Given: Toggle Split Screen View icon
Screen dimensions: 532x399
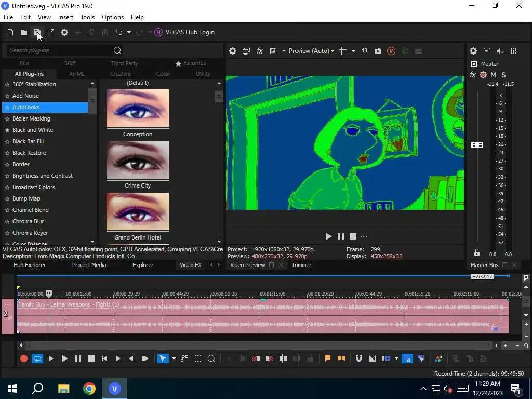Looking at the screenshot, I should pyautogui.click(x=273, y=51).
